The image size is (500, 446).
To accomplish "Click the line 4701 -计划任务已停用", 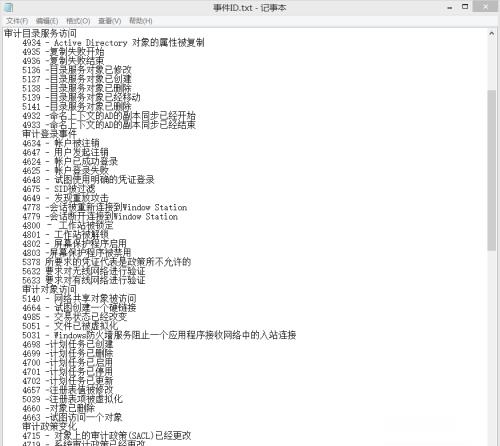I will tap(68, 372).
